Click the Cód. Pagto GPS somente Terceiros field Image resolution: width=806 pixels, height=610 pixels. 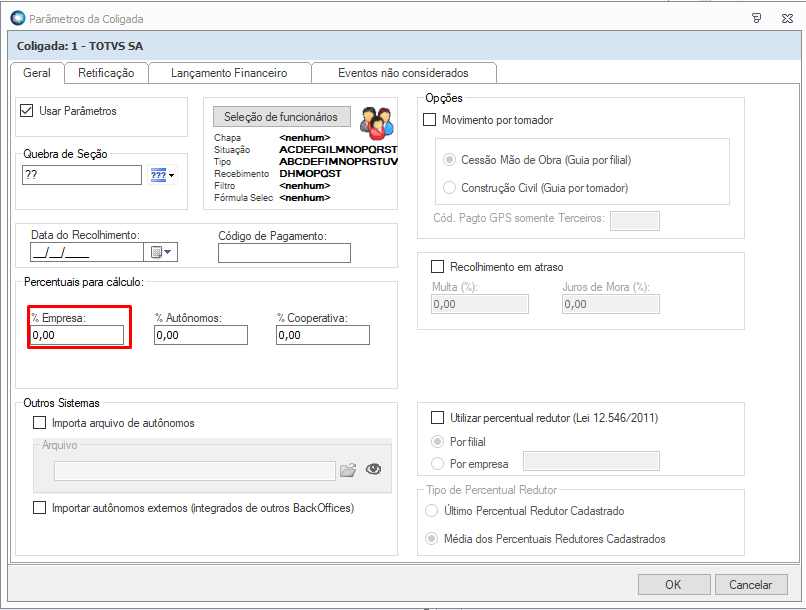click(x=635, y=221)
